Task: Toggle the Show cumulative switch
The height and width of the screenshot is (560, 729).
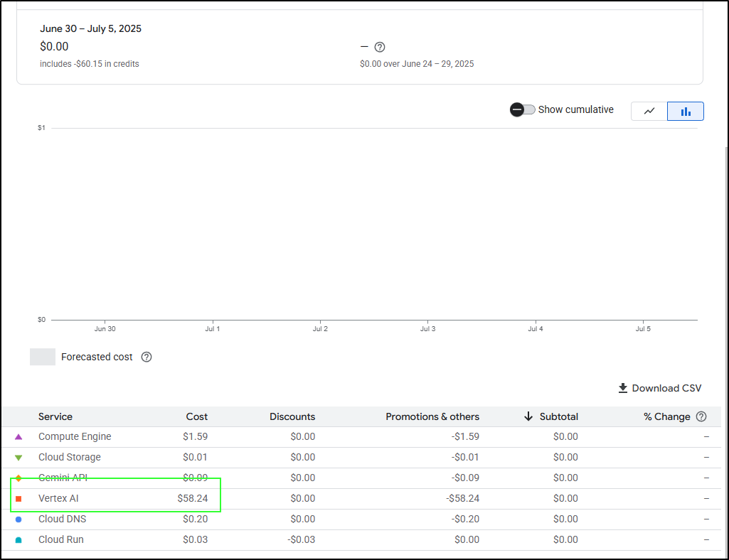Action: 522,109
